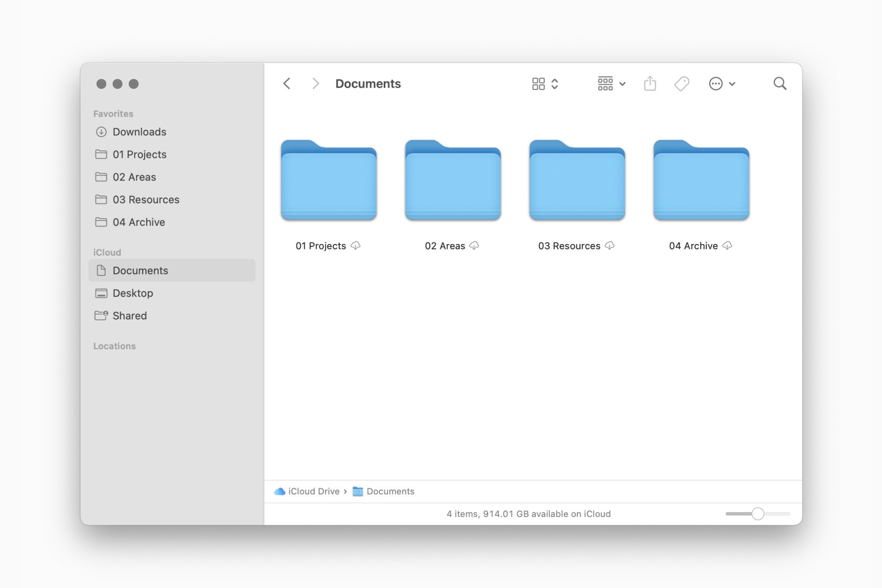Click Documents in the path bar
The height and width of the screenshot is (588, 882).
pyautogui.click(x=384, y=491)
